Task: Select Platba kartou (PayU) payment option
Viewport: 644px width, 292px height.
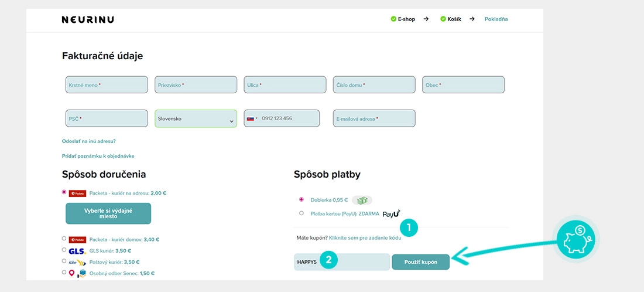Action: pyautogui.click(x=302, y=213)
